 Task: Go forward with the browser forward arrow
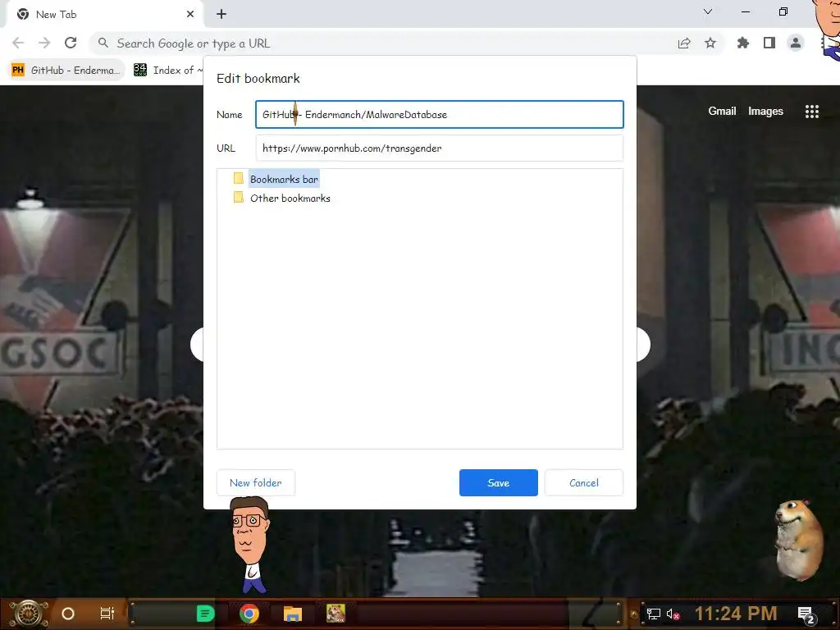point(44,43)
